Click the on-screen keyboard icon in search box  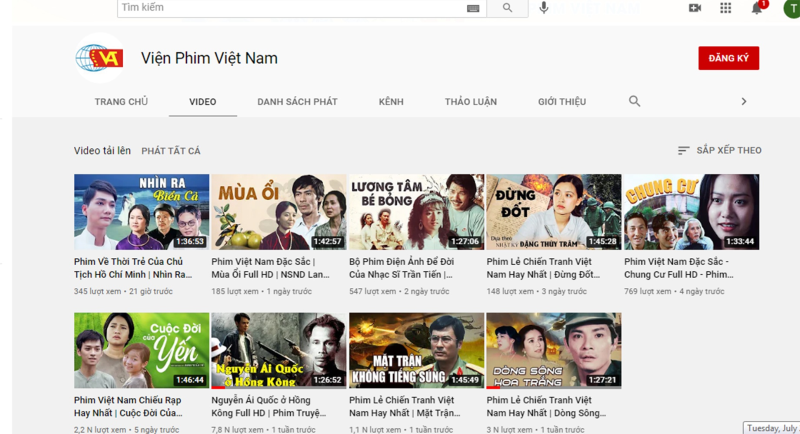(473, 8)
